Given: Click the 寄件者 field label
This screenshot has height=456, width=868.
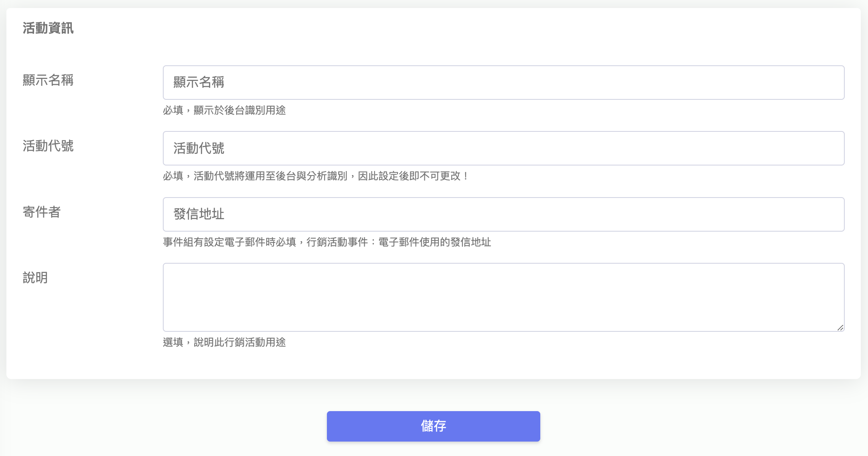Looking at the screenshot, I should tap(42, 212).
